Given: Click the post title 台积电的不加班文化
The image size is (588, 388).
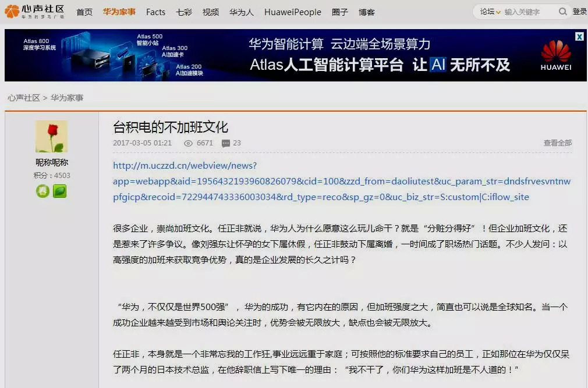Looking at the screenshot, I should click(170, 127).
